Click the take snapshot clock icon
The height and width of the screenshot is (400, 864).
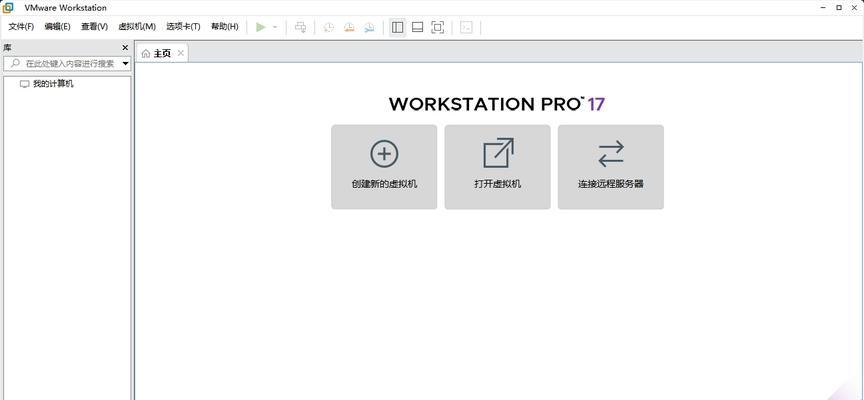(x=329, y=27)
